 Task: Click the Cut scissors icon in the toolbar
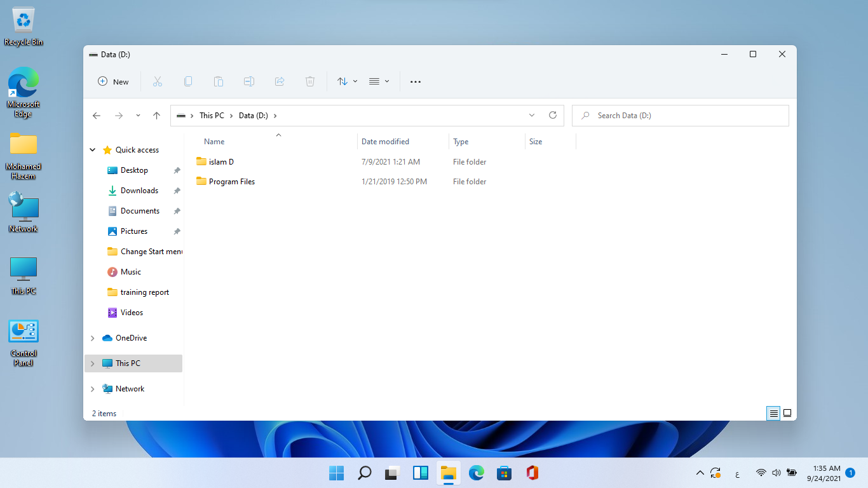tap(158, 81)
